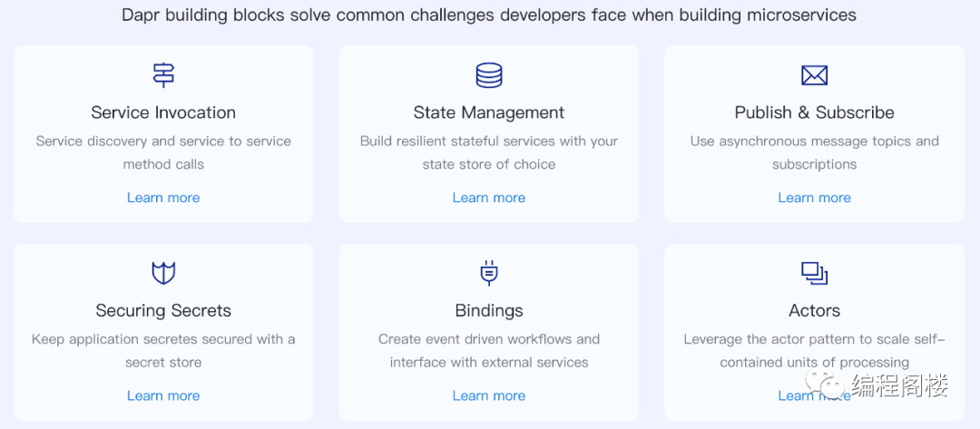Open Learn more under State Management
The height and width of the screenshot is (429, 980).
click(x=489, y=198)
